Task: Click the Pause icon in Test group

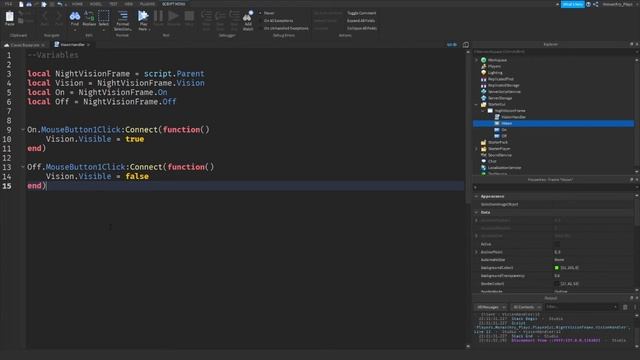Action: [x=158, y=16]
